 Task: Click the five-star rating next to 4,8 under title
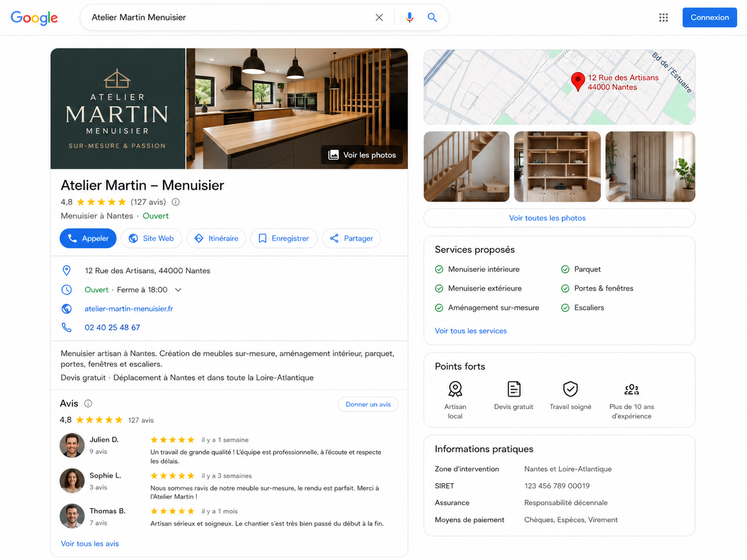coord(101,202)
